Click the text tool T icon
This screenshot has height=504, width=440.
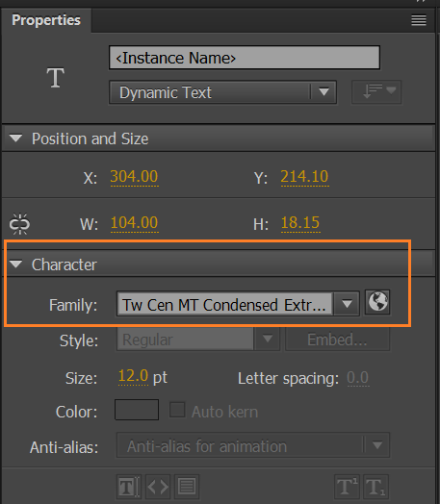pyautogui.click(x=55, y=78)
